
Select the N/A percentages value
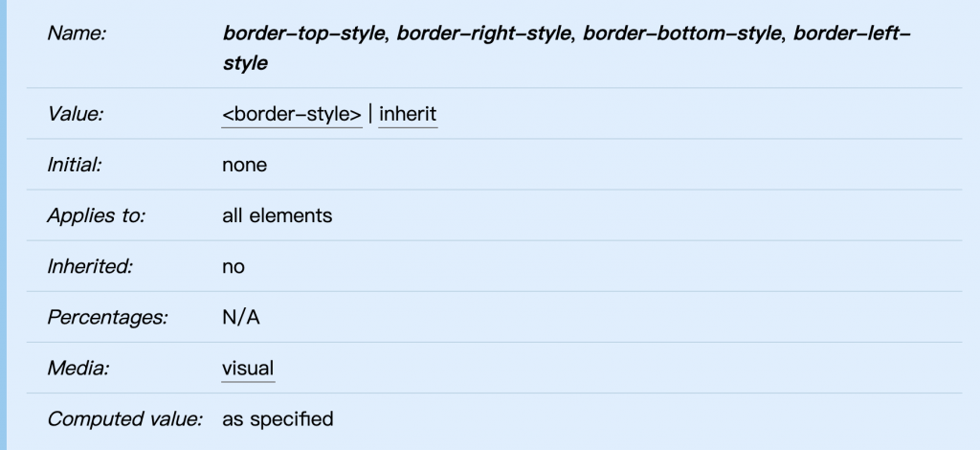click(240, 318)
